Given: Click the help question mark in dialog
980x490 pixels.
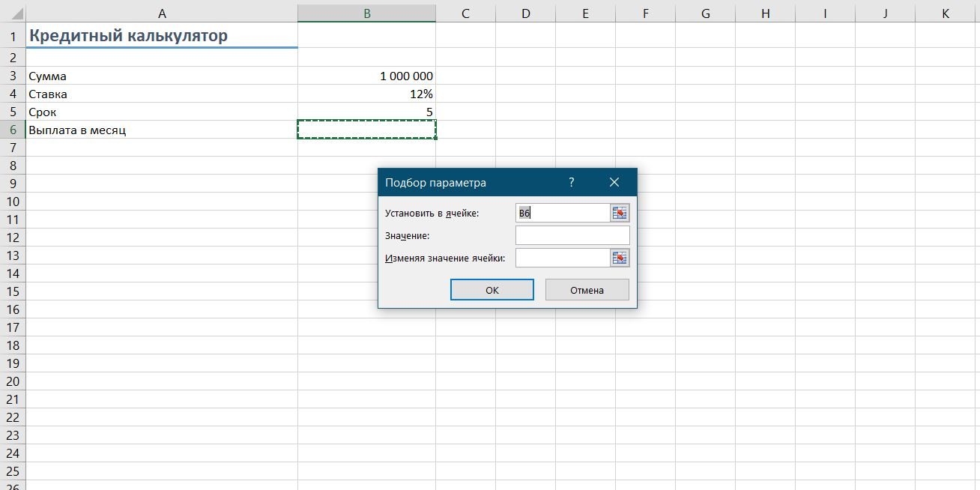Looking at the screenshot, I should pyautogui.click(x=571, y=182).
